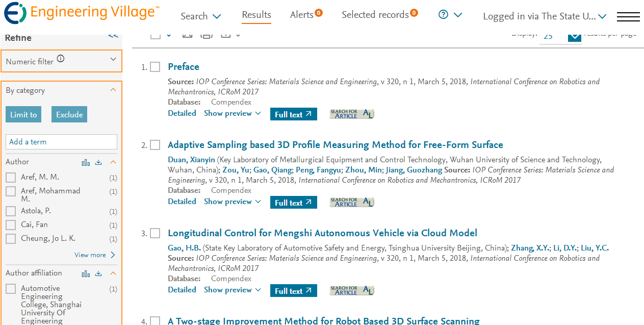Viewport: 644px width, 325px height.
Task: Download Author facet data icon
Action: [x=99, y=162]
